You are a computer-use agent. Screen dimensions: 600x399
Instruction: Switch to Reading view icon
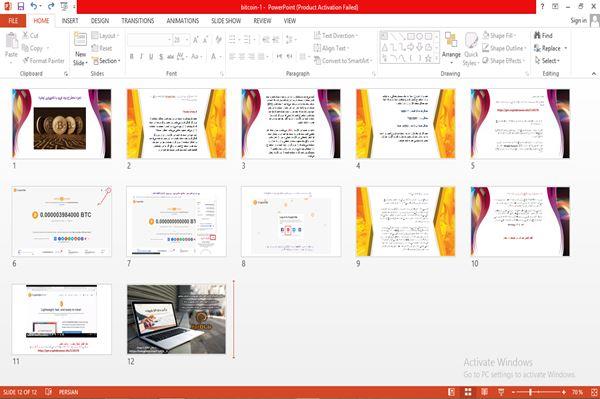[484, 392]
